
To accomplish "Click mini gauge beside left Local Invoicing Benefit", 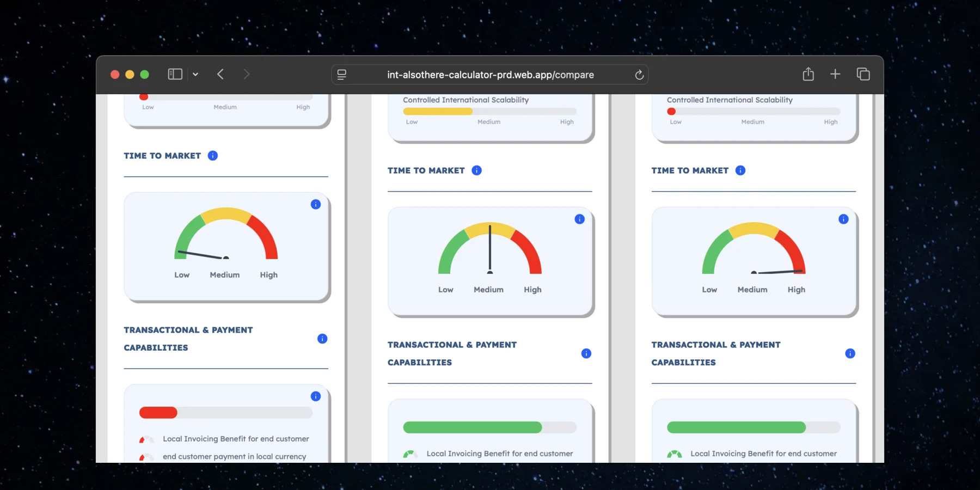I will [146, 439].
